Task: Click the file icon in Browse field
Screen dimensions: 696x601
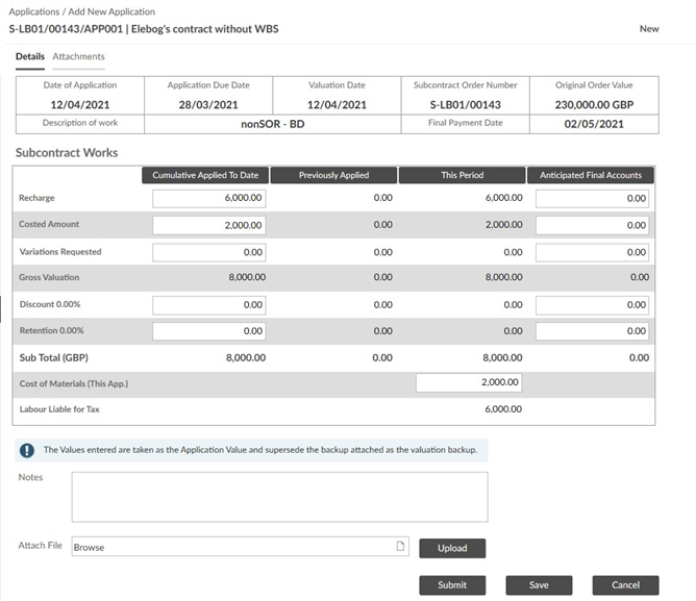Action: (x=400, y=546)
